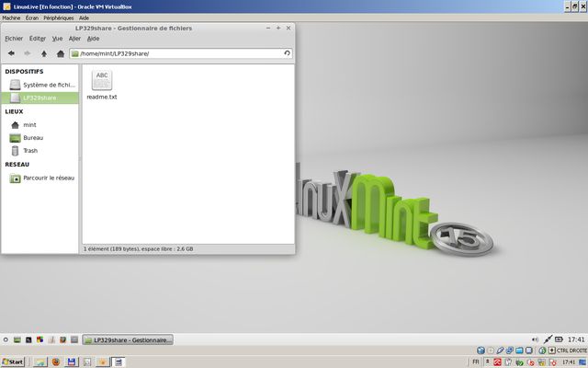Click the colorful squares panel launcher
The image size is (588, 368).
click(x=40, y=339)
